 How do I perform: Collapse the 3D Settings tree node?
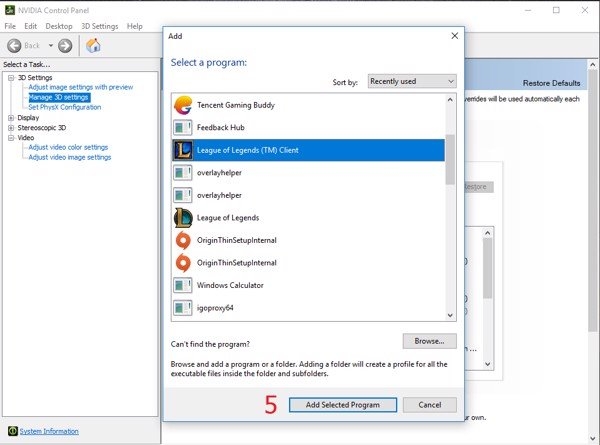(x=11, y=78)
